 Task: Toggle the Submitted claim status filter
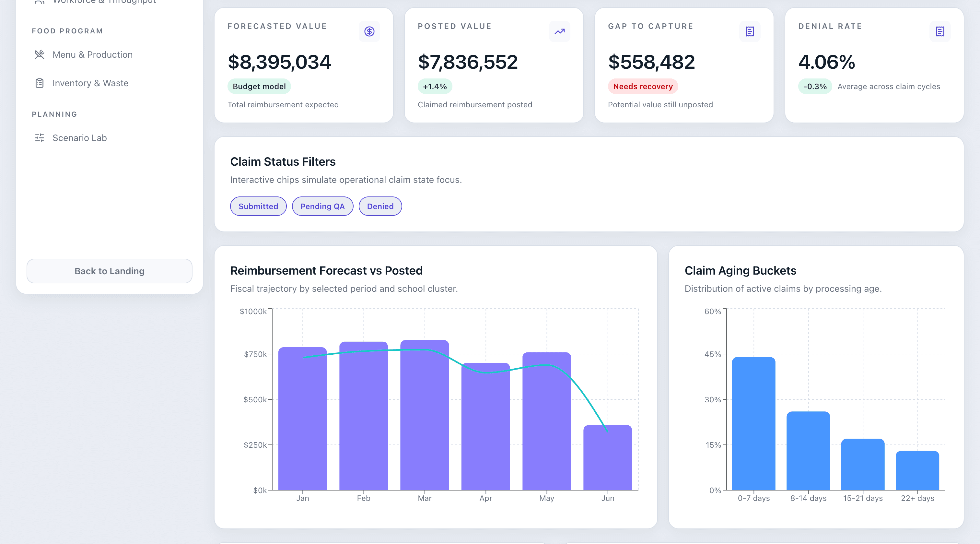pyautogui.click(x=258, y=206)
